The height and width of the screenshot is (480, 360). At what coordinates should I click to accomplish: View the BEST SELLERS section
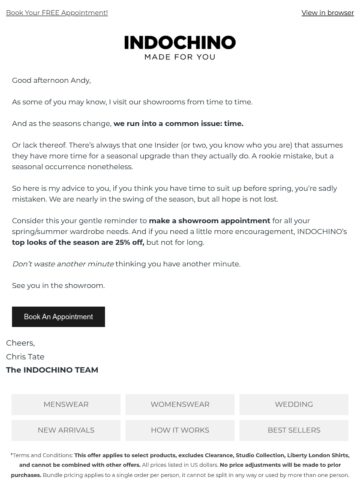(294, 430)
